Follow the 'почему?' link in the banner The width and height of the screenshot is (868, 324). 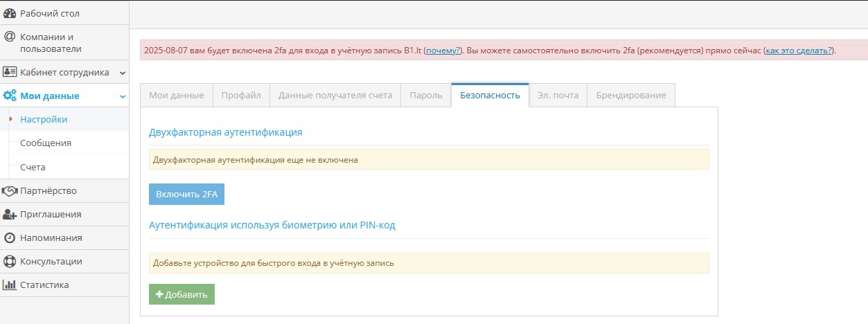pos(443,51)
